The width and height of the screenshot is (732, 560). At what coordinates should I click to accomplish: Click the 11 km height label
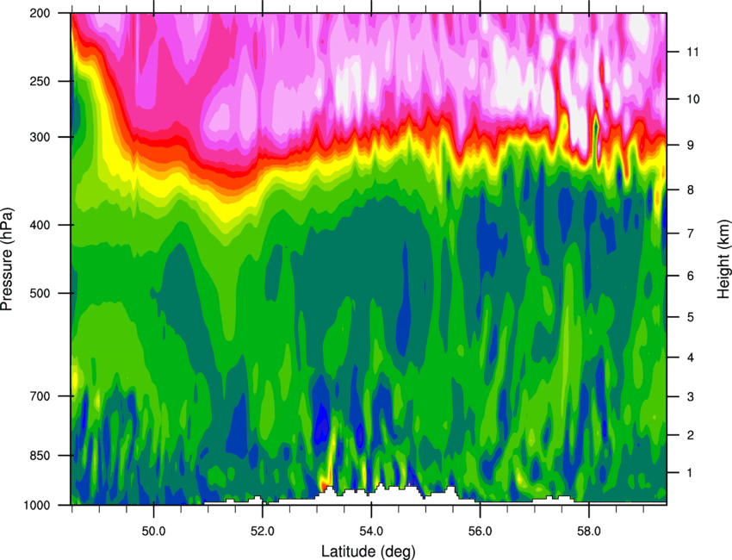coord(693,52)
